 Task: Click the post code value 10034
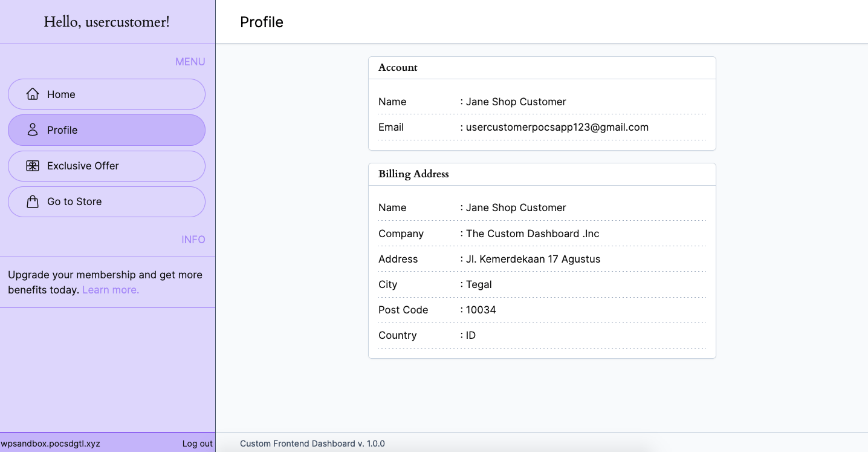pos(481,310)
